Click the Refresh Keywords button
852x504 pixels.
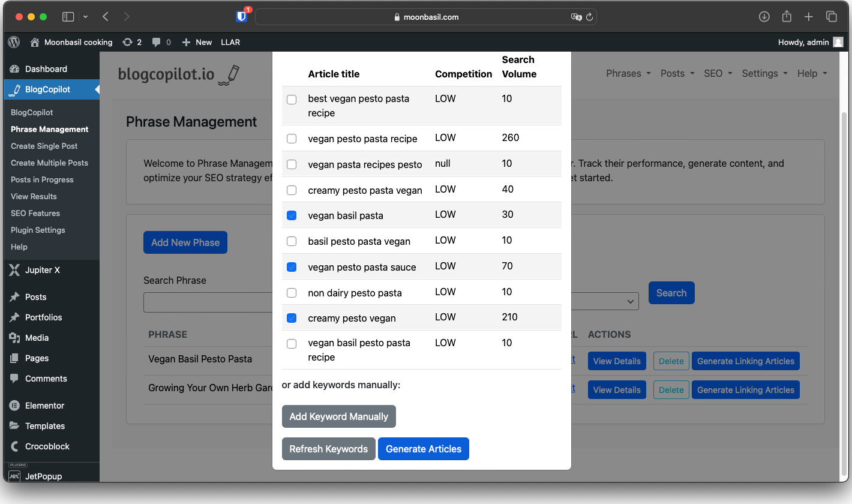pos(329,449)
